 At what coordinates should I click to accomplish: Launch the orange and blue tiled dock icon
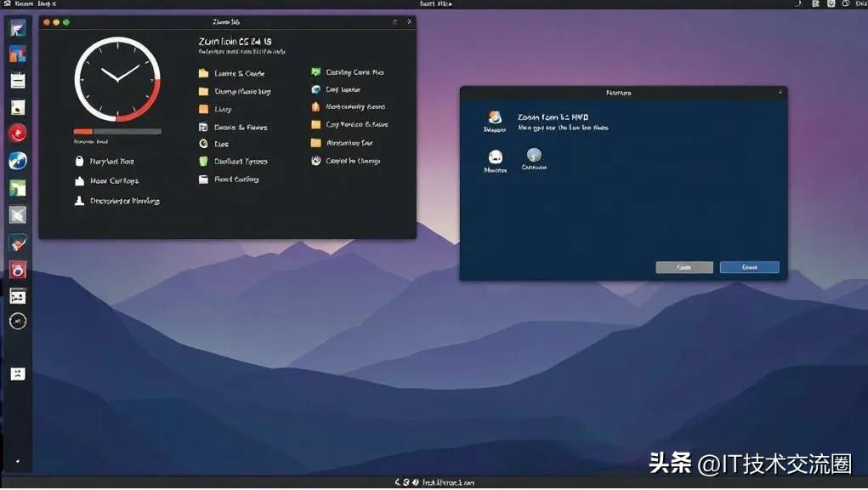point(18,54)
